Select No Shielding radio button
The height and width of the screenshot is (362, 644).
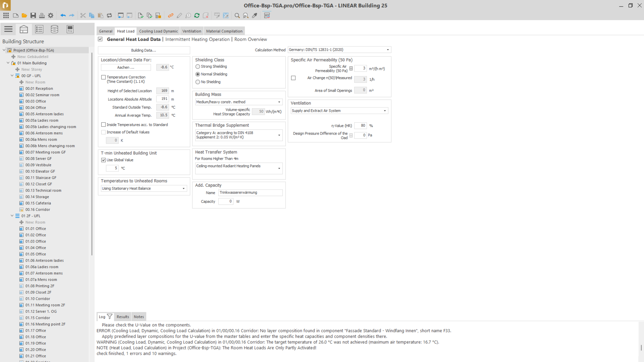[198, 82]
